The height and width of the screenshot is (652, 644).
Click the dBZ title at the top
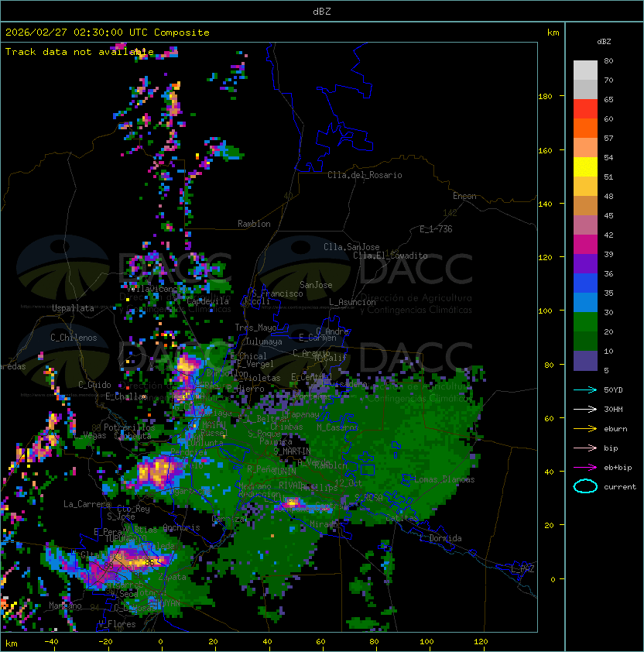pyautogui.click(x=322, y=12)
